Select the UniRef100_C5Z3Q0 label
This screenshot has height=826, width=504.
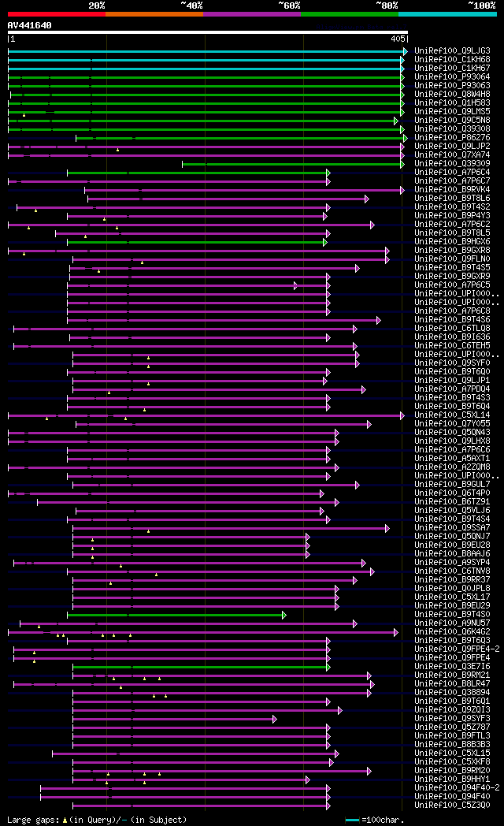pyautogui.click(x=452, y=806)
